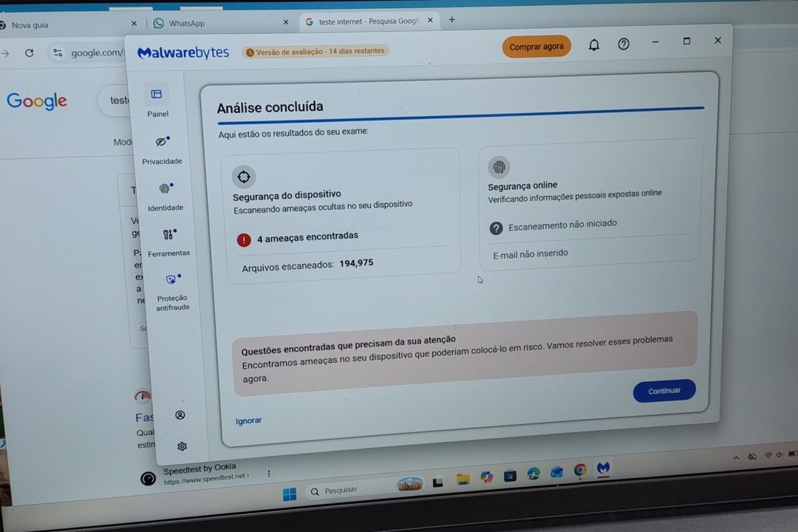
Task: Click the crosshair icon of Segurança do dispositivo
Action: (x=244, y=177)
